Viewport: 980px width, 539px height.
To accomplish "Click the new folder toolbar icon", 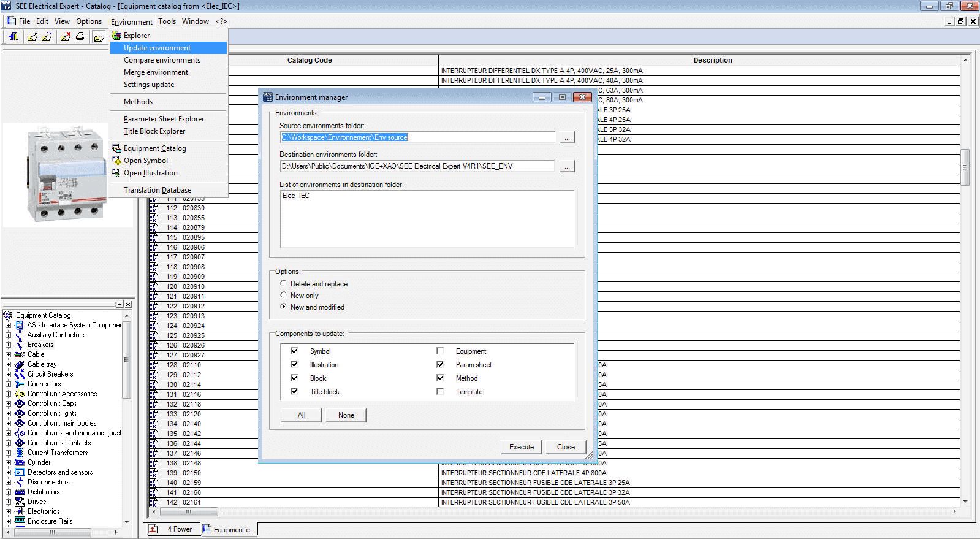I will tap(32, 37).
